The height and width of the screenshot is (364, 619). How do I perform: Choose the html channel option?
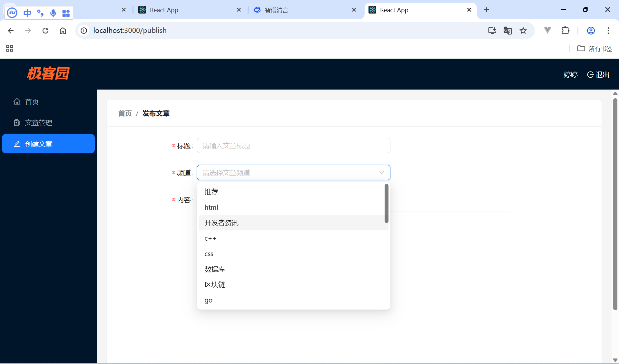pyautogui.click(x=211, y=207)
